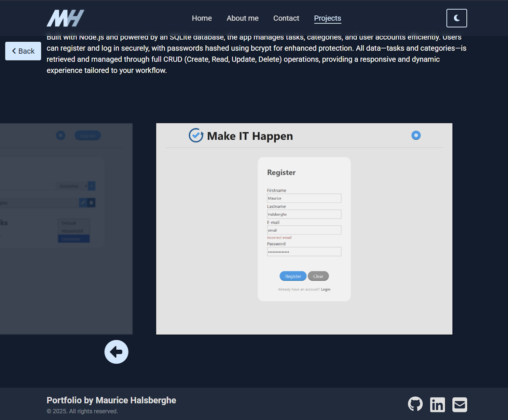The height and width of the screenshot is (420, 508).
Task: Open the LinkedIn icon in the footer
Action: pyautogui.click(x=437, y=405)
